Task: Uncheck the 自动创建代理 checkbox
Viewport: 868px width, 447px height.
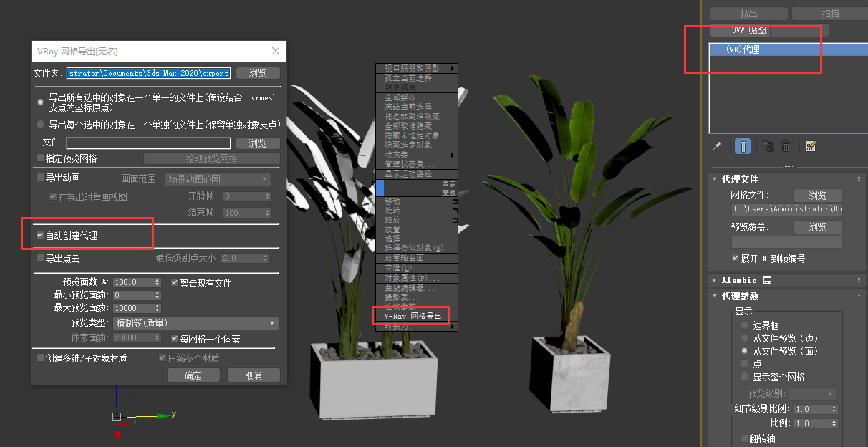Action: pos(40,236)
